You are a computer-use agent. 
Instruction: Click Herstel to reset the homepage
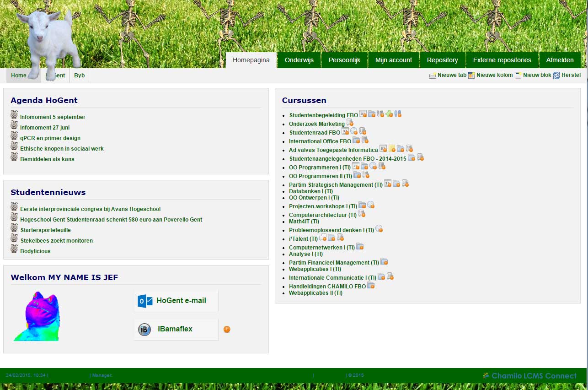coord(567,75)
